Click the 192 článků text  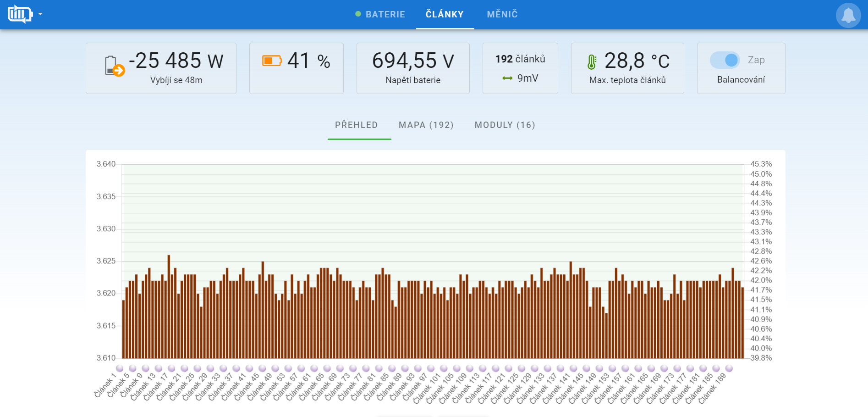coord(520,59)
